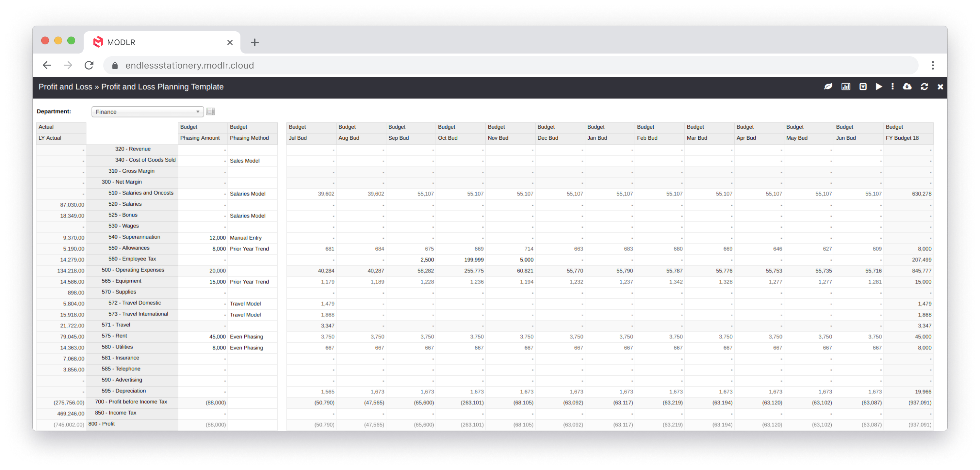The image size is (980, 470).
Task: Click the MODLR logo on the browser tab
Action: [99, 42]
